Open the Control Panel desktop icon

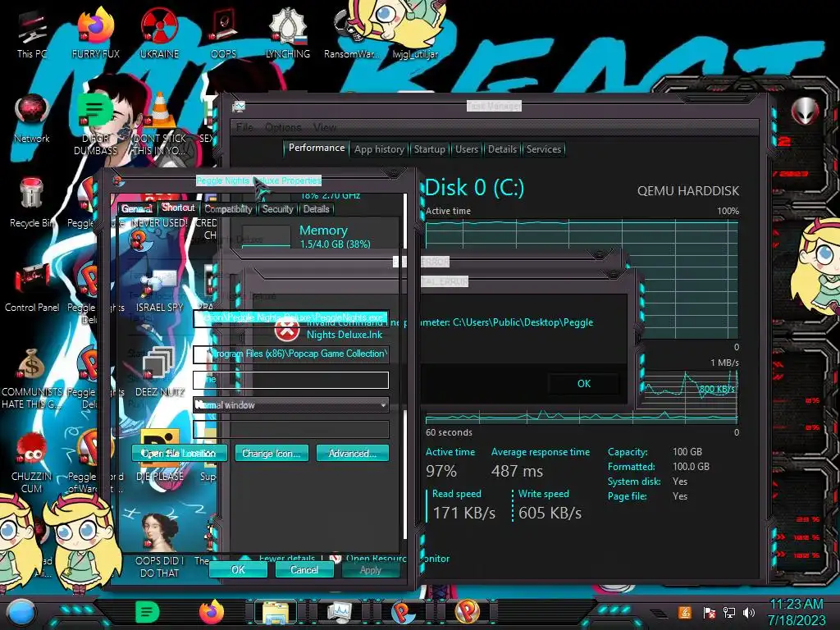click(x=32, y=288)
